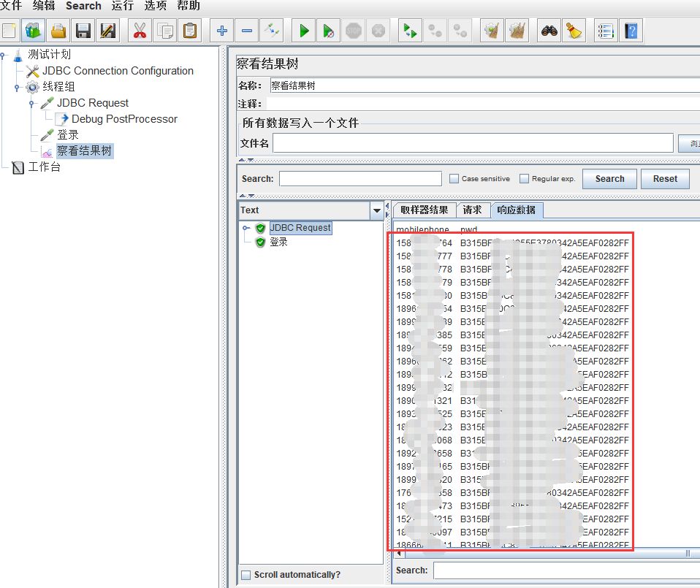Clear current results with broom icon
Screen dimensions: 700x588
tap(492, 31)
